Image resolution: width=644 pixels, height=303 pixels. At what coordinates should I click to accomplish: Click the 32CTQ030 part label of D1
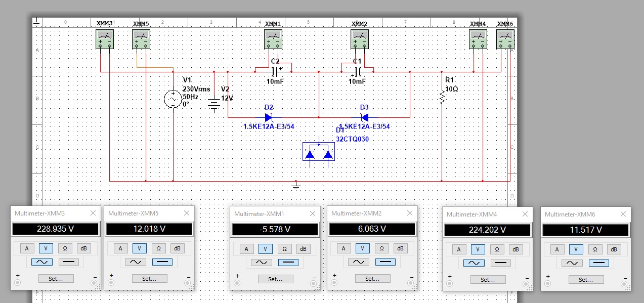pyautogui.click(x=352, y=139)
